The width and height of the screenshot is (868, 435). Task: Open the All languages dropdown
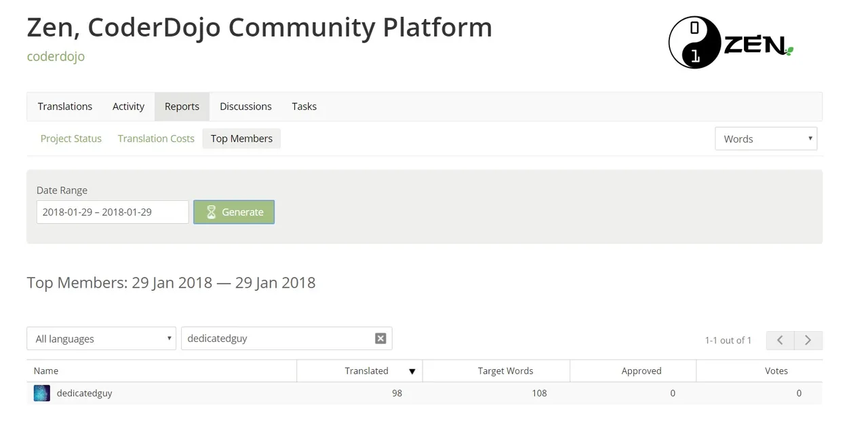tap(102, 339)
